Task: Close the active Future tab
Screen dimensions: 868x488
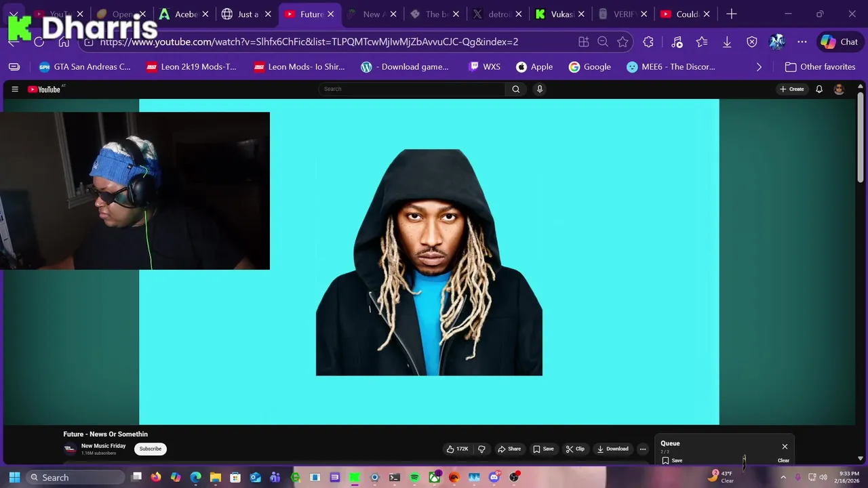Action: (331, 14)
